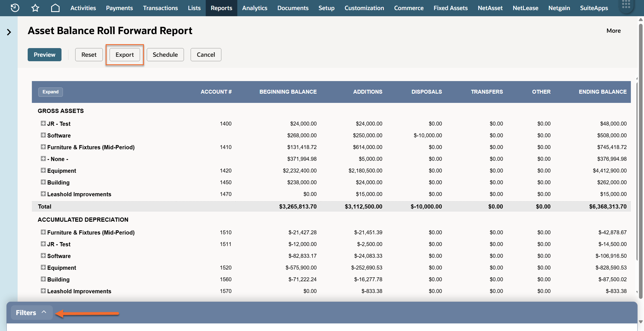Expand the left side panel chevron
Screen dimensions: 644x331
tap(9, 32)
